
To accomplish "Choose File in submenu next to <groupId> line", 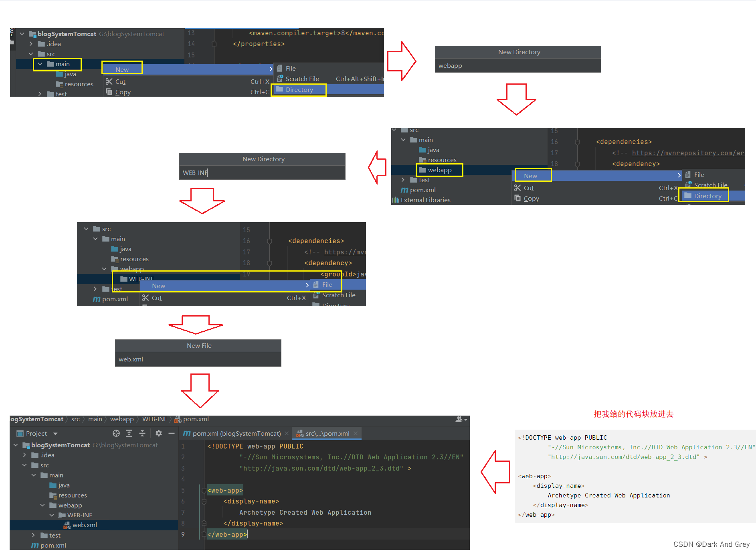I will [327, 285].
